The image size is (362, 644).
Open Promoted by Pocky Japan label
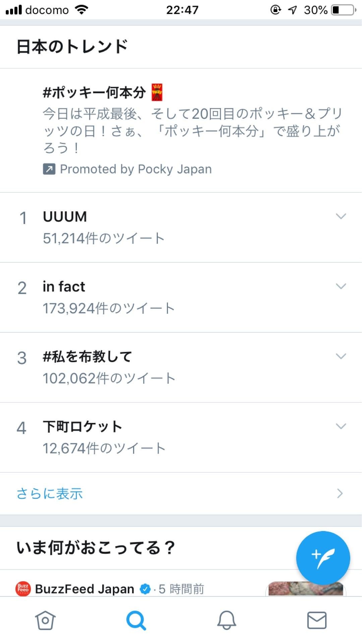[136, 169]
